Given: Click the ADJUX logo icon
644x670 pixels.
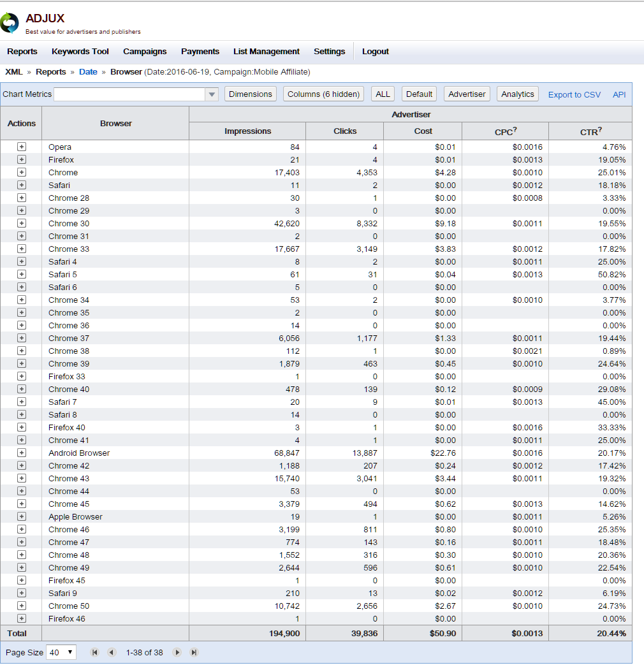Looking at the screenshot, I should coord(9,23).
